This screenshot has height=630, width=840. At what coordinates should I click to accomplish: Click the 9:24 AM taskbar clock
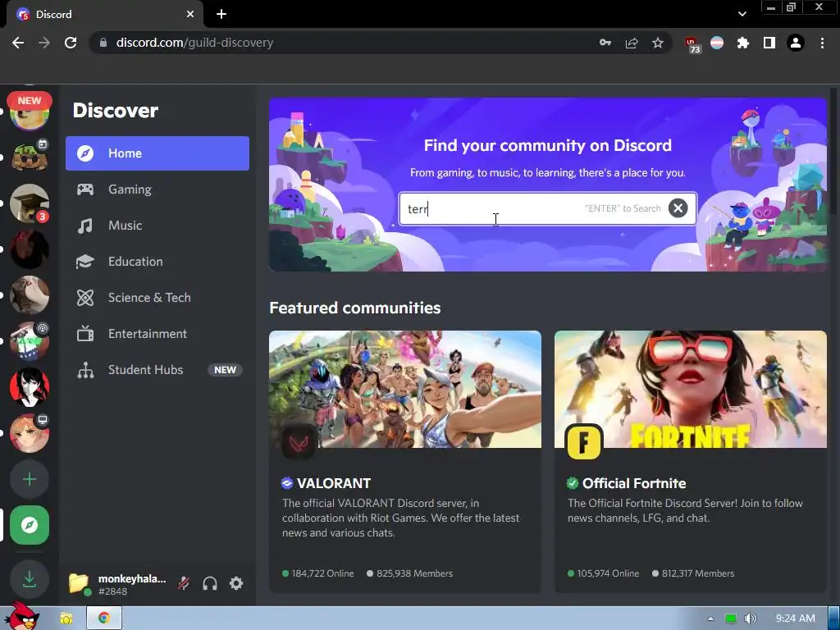click(796, 619)
